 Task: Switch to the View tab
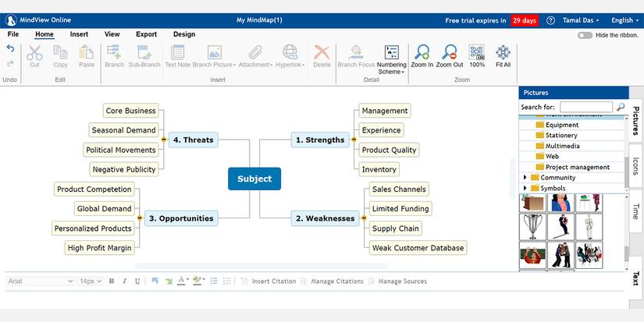[112, 34]
